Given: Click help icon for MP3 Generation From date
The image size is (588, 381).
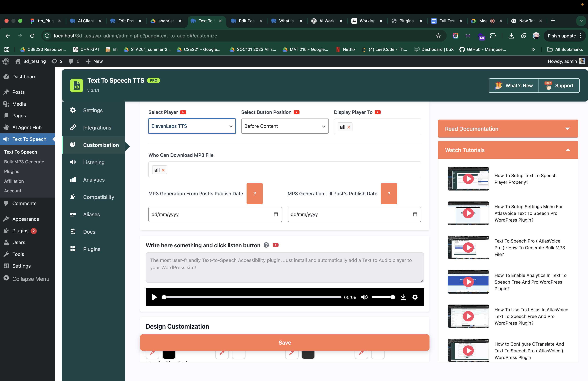Looking at the screenshot, I should click(254, 193).
